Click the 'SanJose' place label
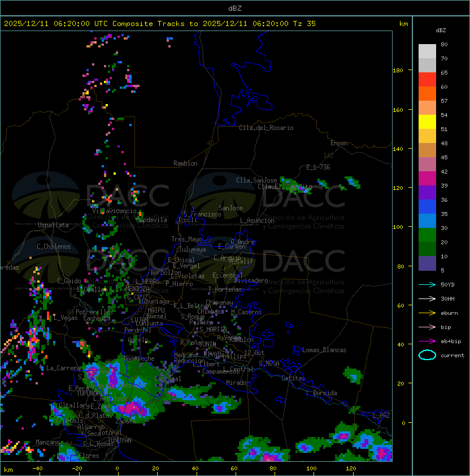The height and width of the screenshot is (476, 470). [x=230, y=208]
